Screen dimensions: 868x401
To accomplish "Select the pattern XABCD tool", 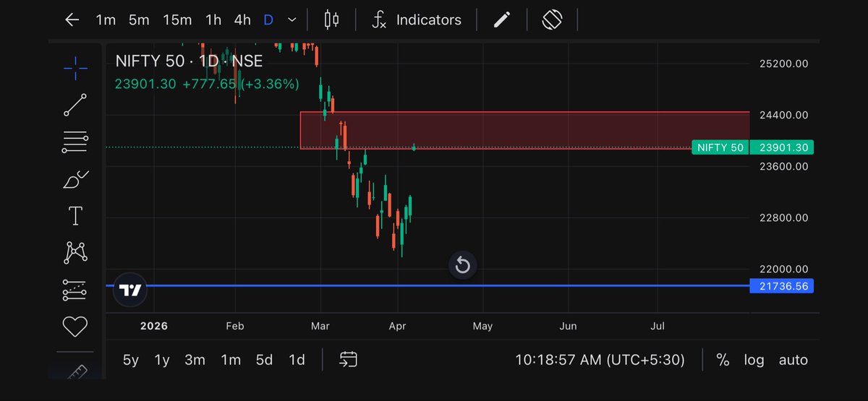I will tap(75, 252).
